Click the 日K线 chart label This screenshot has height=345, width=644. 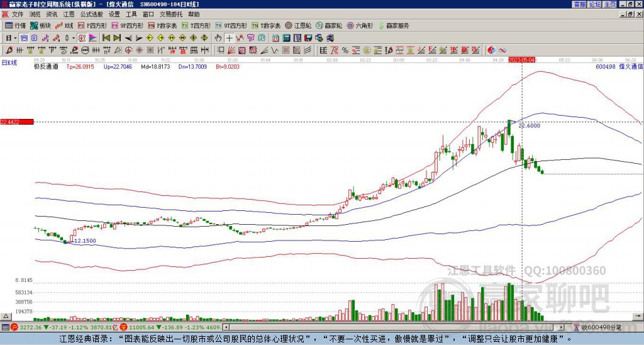click(9, 63)
